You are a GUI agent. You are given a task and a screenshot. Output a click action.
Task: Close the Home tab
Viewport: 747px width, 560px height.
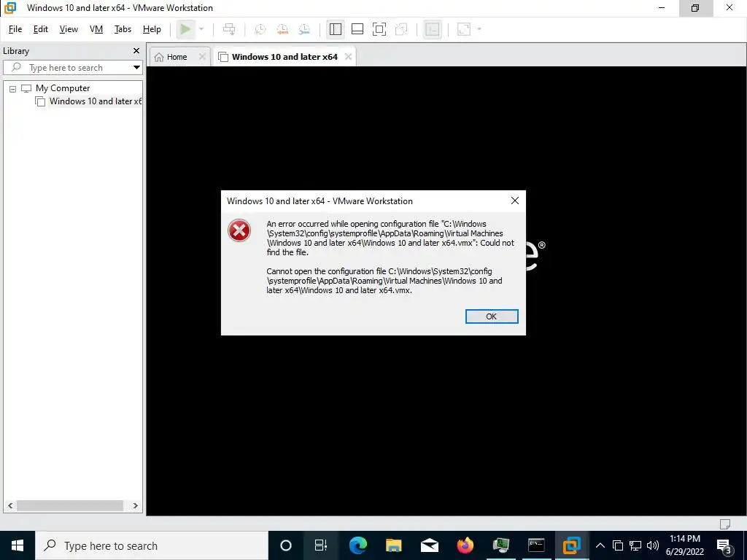[202, 57]
